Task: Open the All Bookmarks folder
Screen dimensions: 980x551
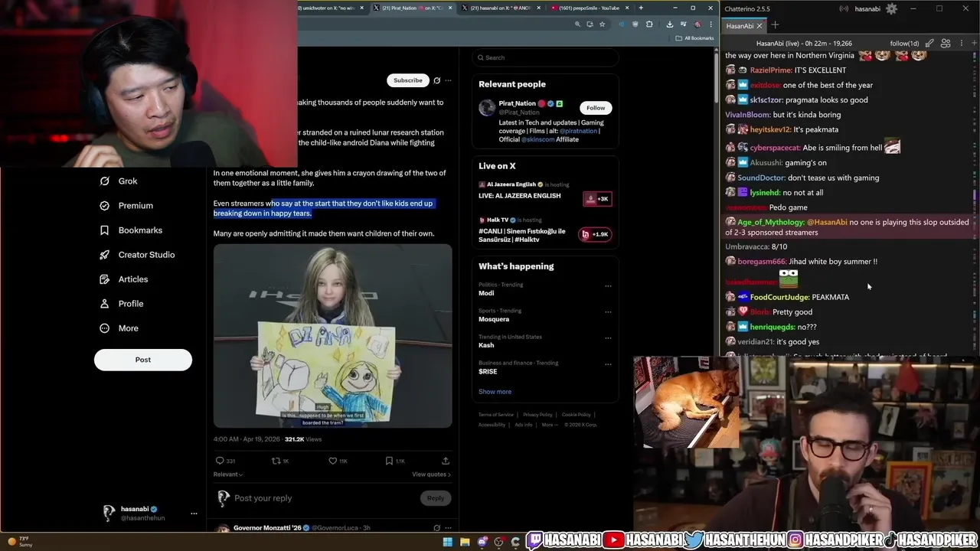Action: coord(695,38)
